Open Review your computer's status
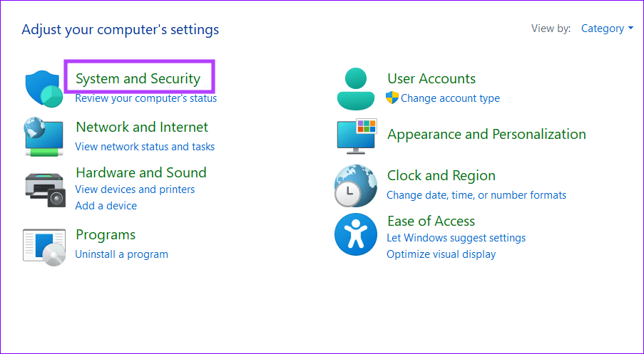This screenshot has height=354, width=644. click(x=146, y=98)
